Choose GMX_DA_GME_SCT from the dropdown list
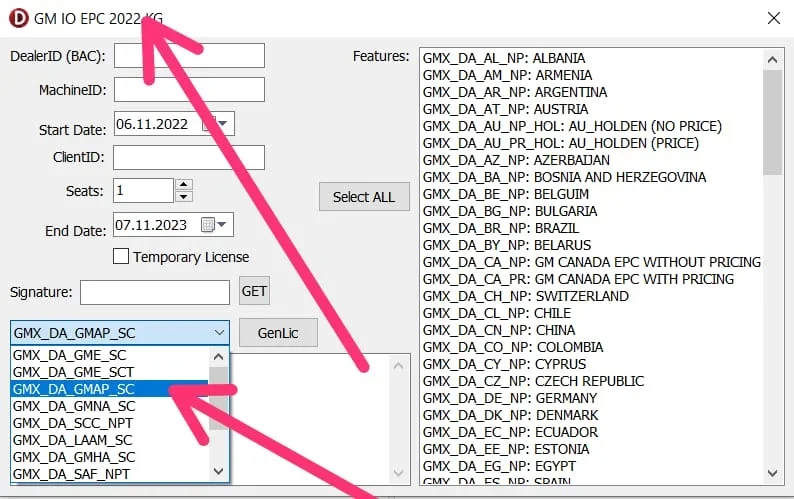The height and width of the screenshot is (499, 794). 109,372
